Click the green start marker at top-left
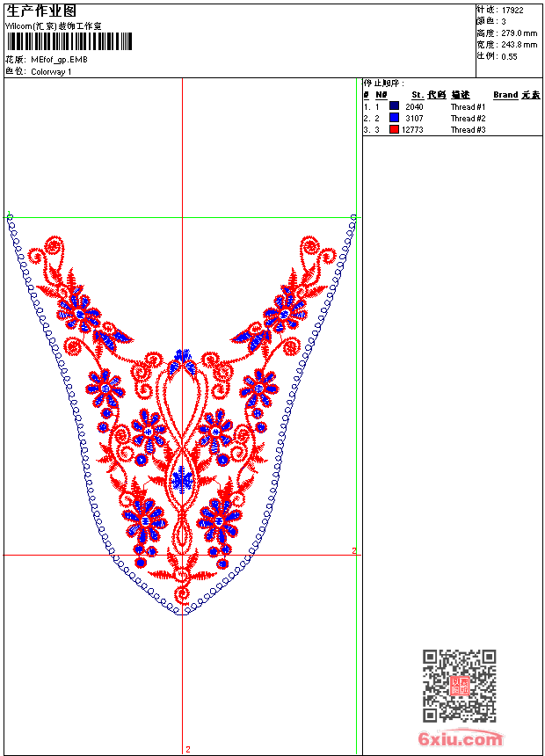This screenshot has width=545, height=756. pos(9,214)
